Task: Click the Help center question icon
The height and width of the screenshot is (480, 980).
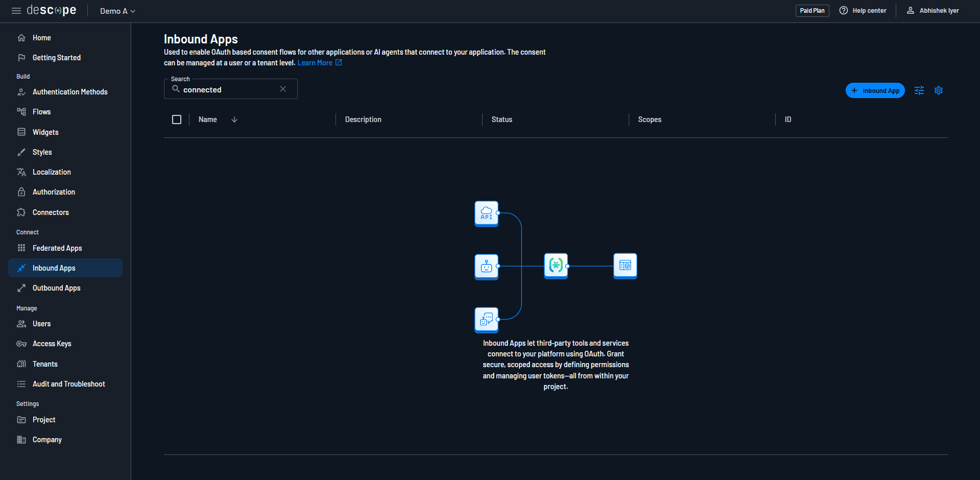Action: click(844, 11)
